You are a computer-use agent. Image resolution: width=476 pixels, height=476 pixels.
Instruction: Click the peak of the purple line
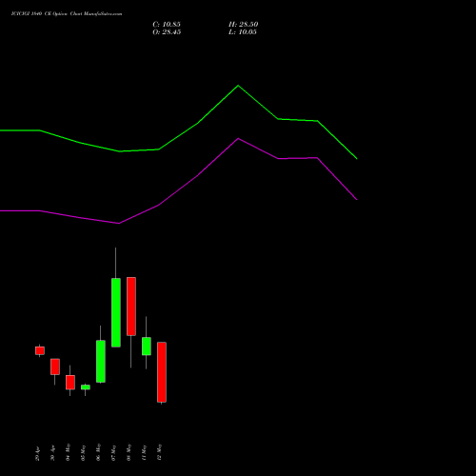pos(238,139)
